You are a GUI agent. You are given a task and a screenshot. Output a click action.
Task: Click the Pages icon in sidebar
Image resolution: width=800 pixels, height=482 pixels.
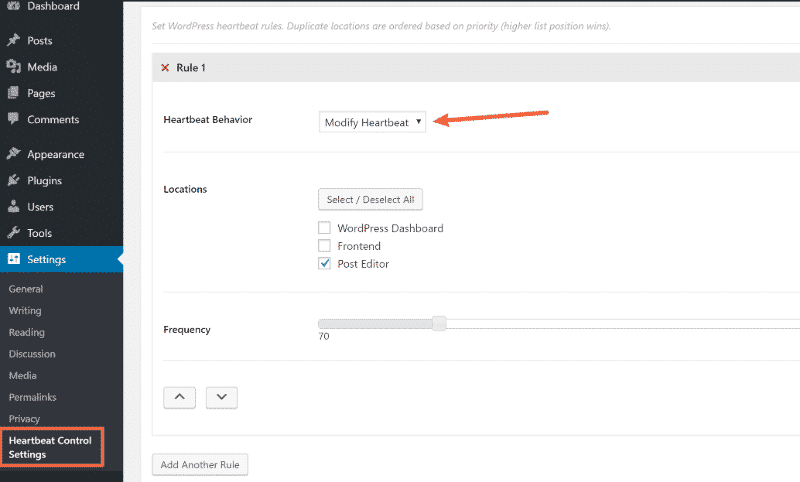click(13, 93)
